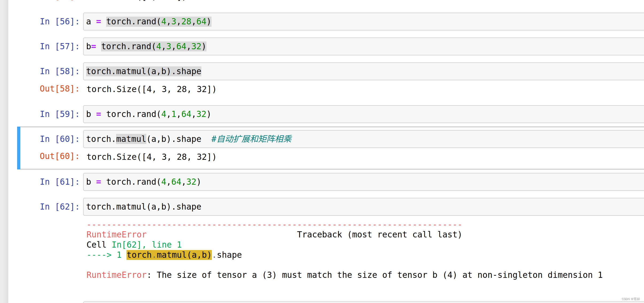Click code cell In [62] torch.matmul(a,b).shape
The width and height of the screenshot is (644, 303).
click(364, 207)
